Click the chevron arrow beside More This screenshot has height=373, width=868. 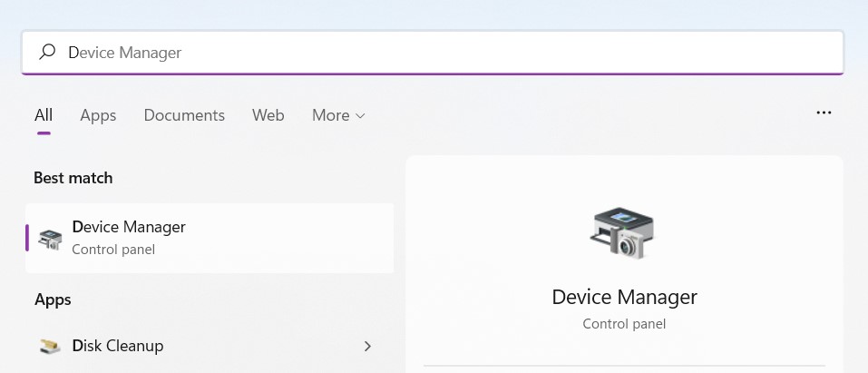click(360, 116)
